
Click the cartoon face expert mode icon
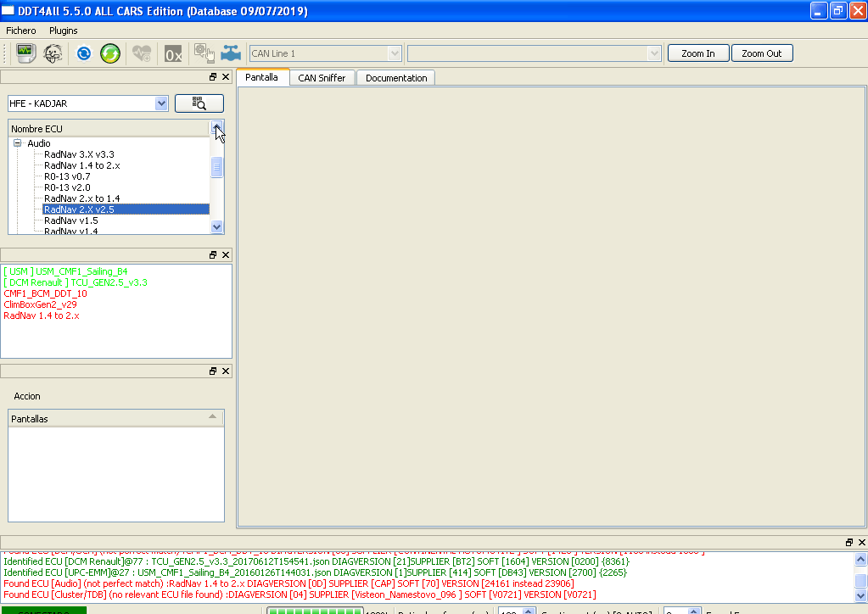pos(53,53)
